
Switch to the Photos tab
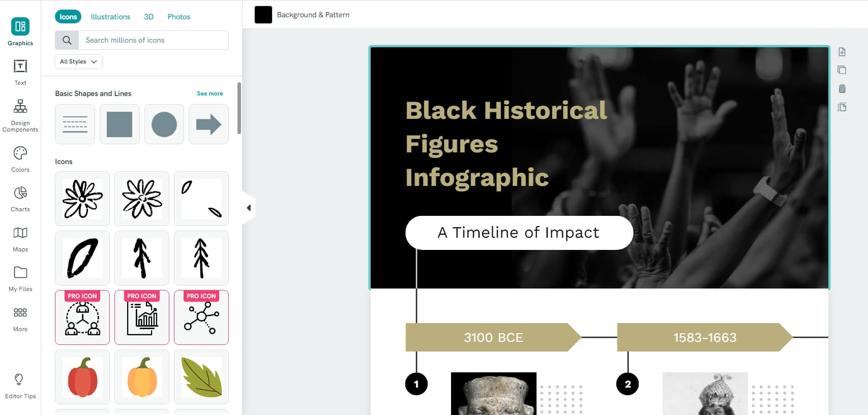[179, 17]
